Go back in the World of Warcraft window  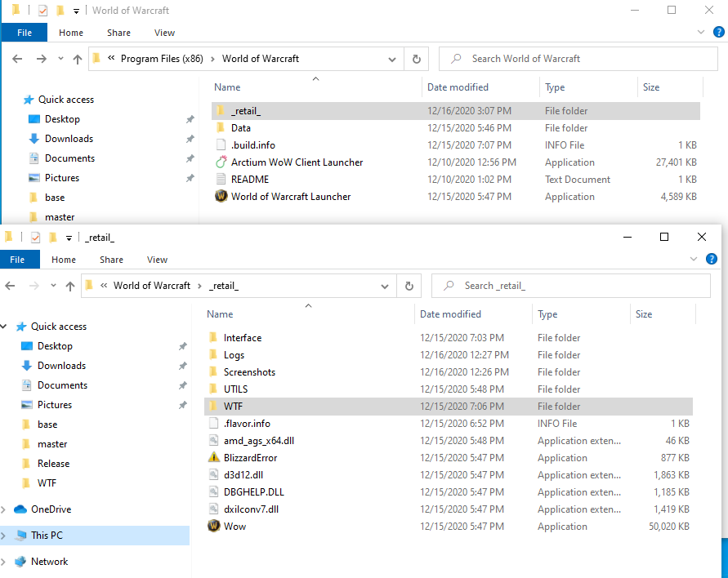pyautogui.click(x=18, y=59)
